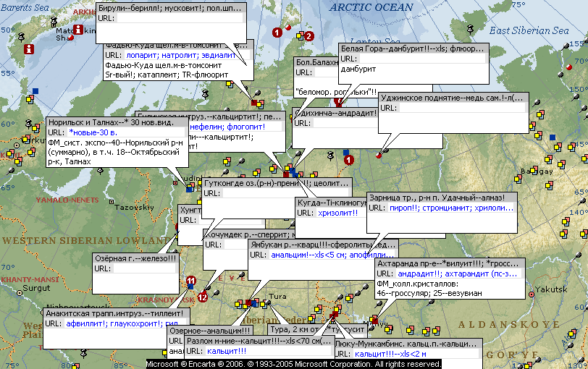Click the Microsoft Encarta copyright notice
Screen dimensions: 588x369
[x=293, y=364]
